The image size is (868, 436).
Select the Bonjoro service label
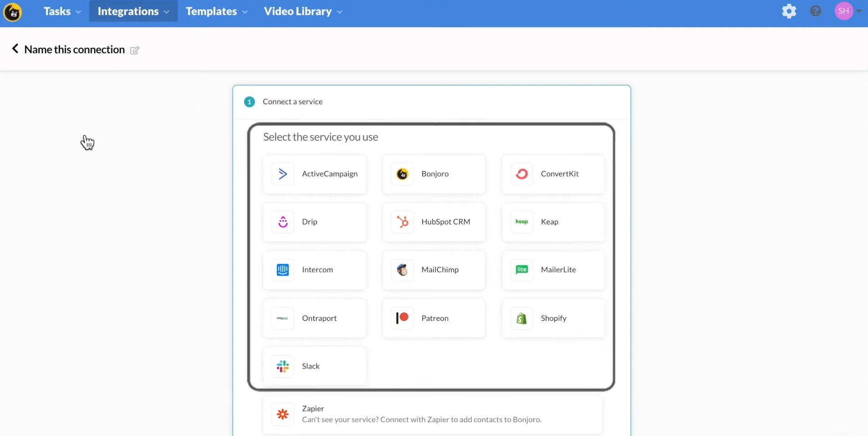435,174
